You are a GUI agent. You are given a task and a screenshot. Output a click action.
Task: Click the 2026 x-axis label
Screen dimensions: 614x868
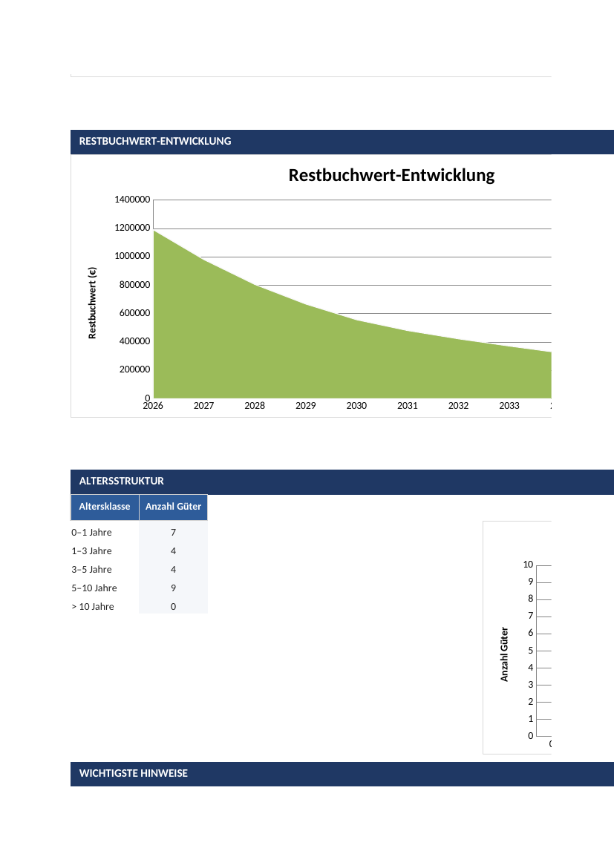153,406
